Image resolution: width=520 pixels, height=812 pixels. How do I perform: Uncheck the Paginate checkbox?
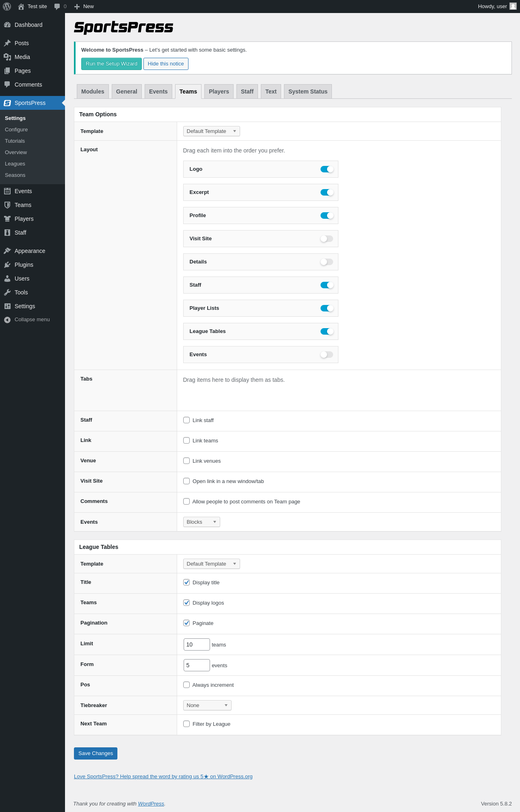click(x=186, y=623)
